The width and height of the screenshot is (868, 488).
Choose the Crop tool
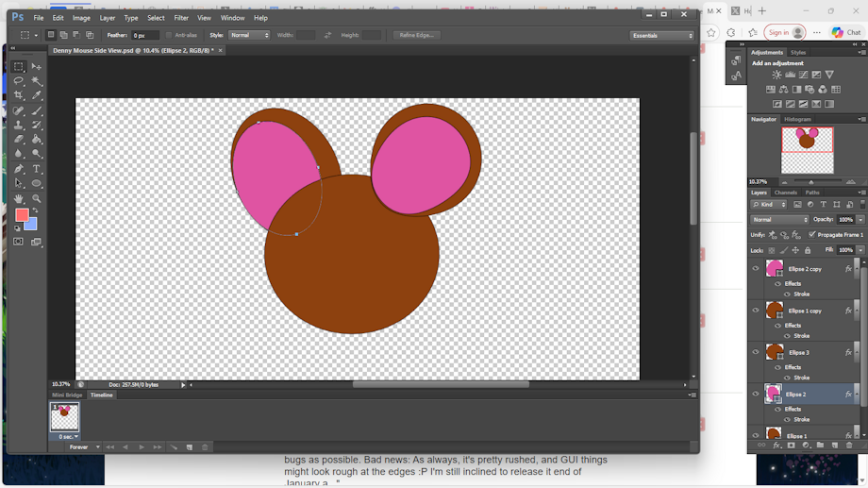(19, 95)
